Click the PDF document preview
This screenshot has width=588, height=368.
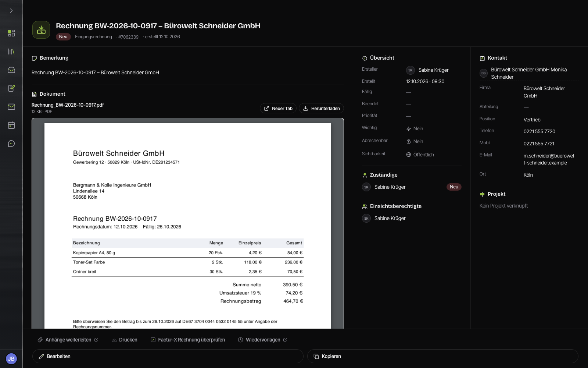pos(188,223)
